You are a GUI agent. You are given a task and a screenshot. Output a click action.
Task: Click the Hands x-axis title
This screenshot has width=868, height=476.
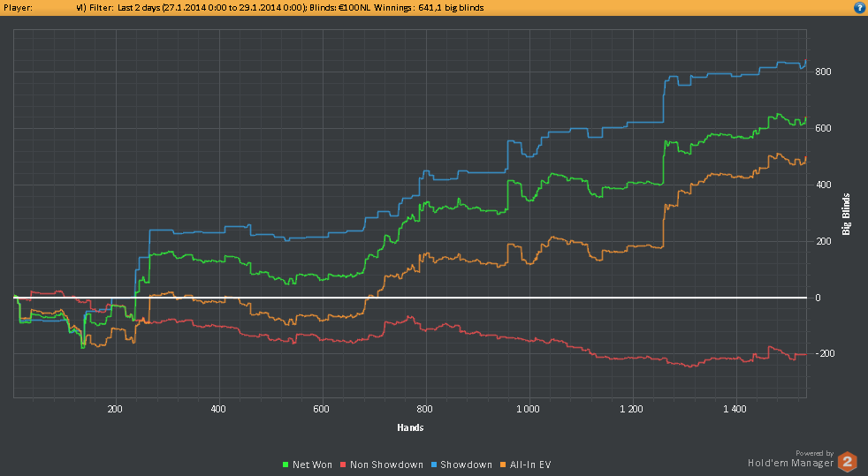click(410, 428)
